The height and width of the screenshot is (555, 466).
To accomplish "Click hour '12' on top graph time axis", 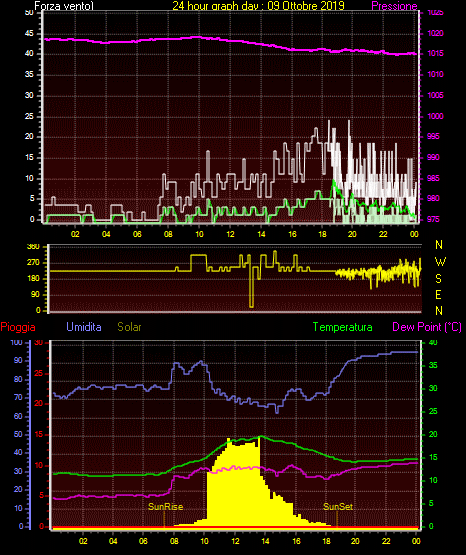I will click(230, 234).
